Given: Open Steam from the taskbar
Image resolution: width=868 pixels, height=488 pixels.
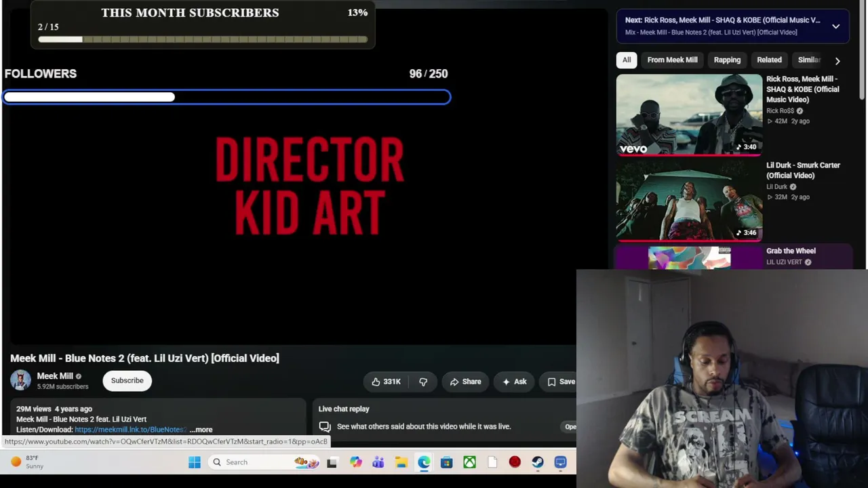Looking at the screenshot, I should 538,462.
